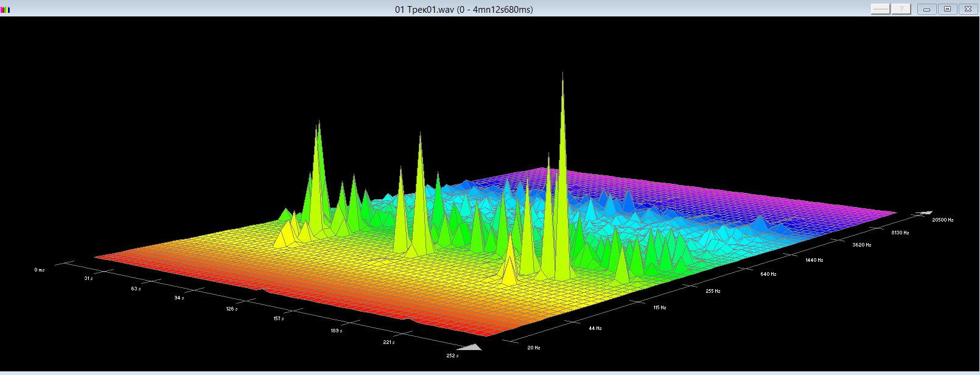This screenshot has height=375, width=980.
Task: Click the 1440 Hz frequency axis label
Action: [x=814, y=260]
